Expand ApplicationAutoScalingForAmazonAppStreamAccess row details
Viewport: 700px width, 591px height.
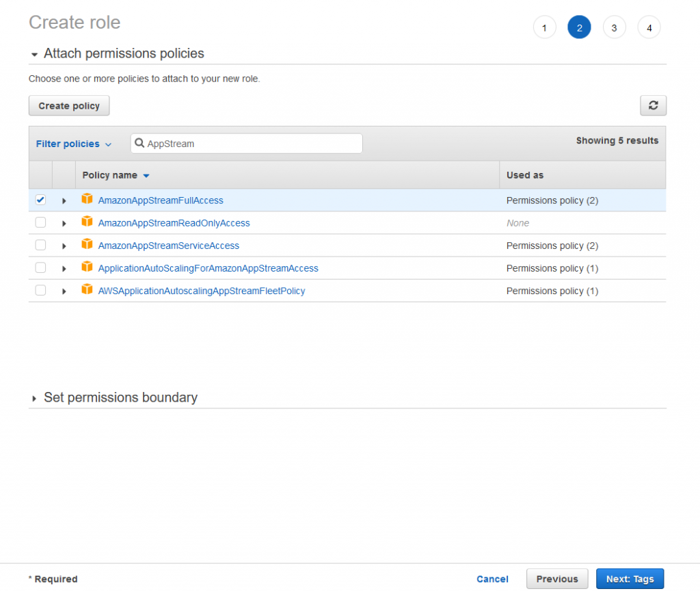point(64,269)
